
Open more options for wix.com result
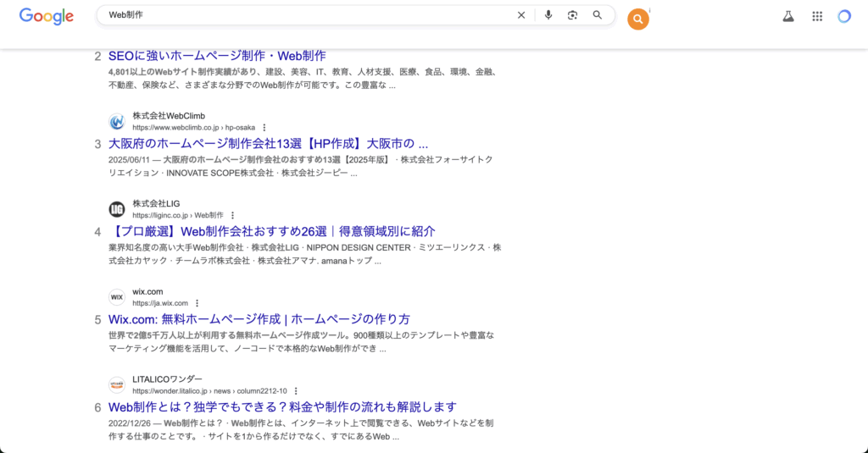[197, 303]
